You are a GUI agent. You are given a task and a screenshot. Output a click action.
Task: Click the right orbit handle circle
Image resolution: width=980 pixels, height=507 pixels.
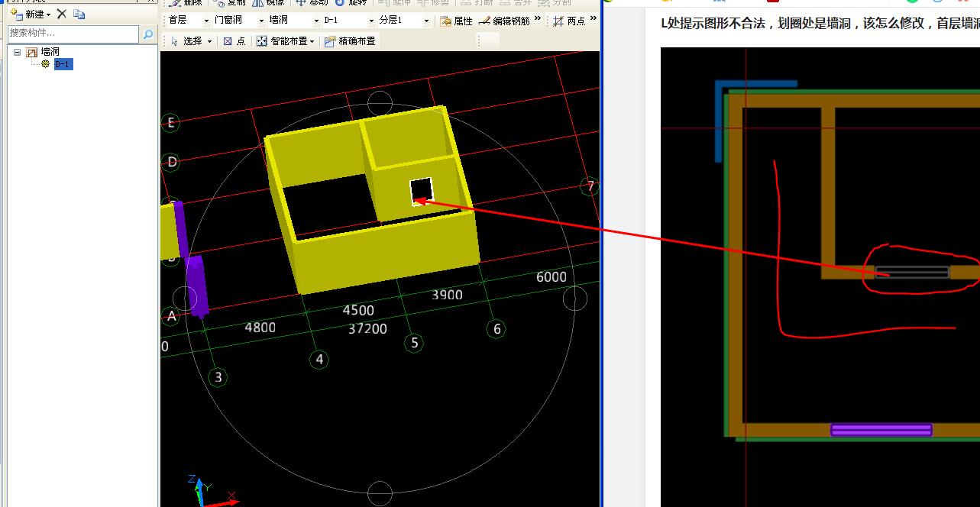[x=575, y=299]
